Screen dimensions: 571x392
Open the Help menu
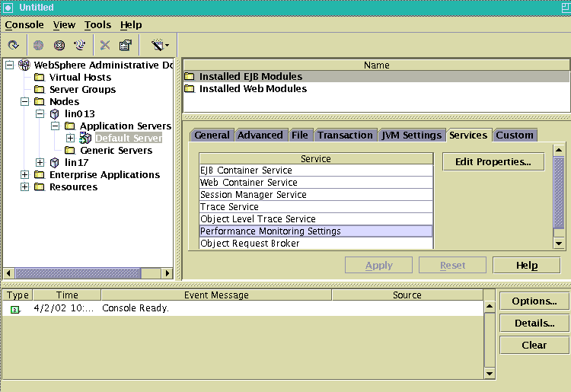(x=131, y=25)
